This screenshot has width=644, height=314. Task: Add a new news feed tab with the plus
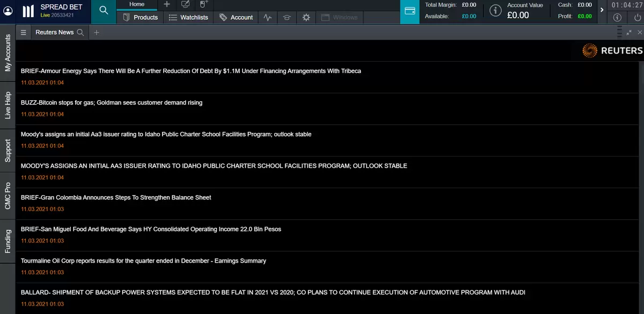pyautogui.click(x=96, y=32)
